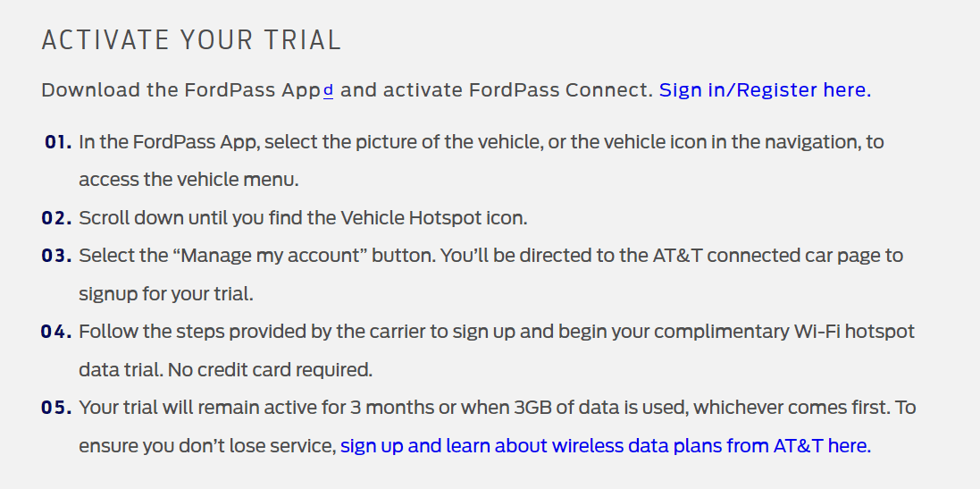Select the step number 04 marker

coord(56,332)
